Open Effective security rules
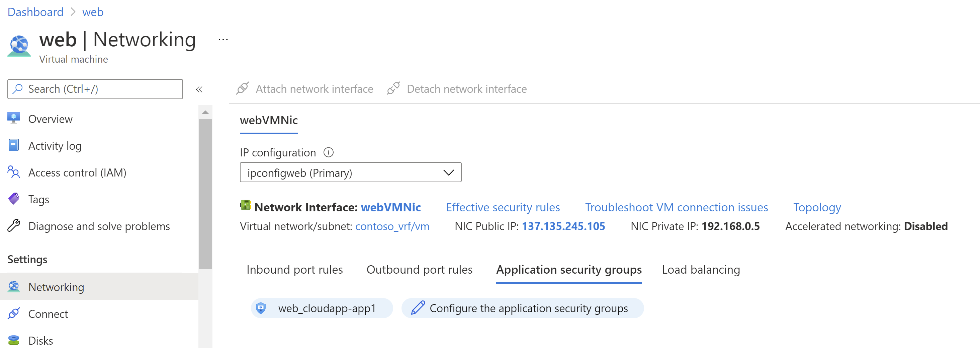980x348 pixels. tap(503, 207)
